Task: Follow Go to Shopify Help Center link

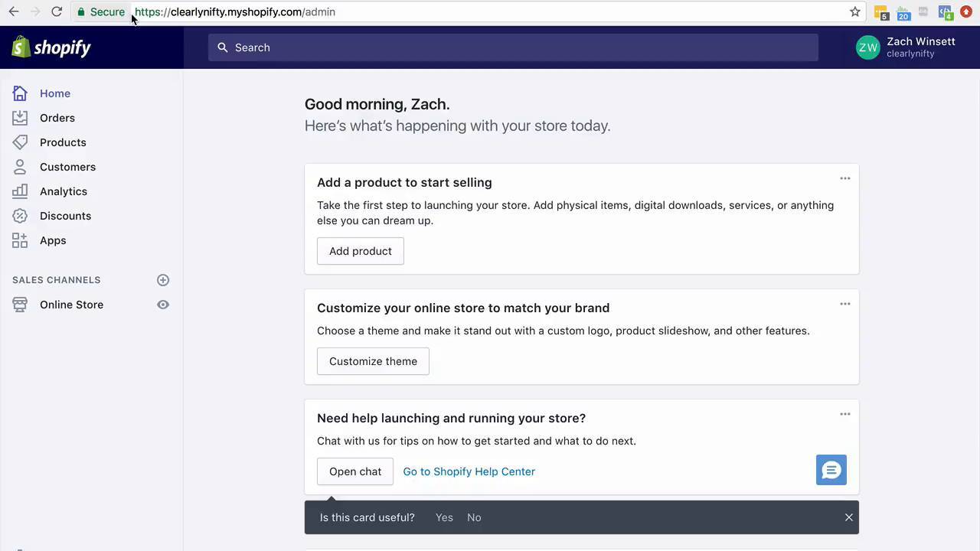Action: pos(469,471)
